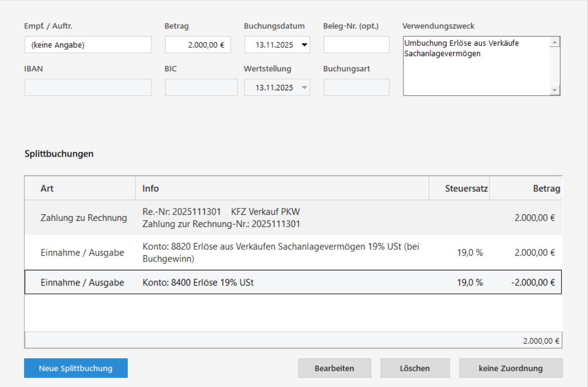Click the IBAN field
The width and height of the screenshot is (588, 387).
tap(88, 88)
